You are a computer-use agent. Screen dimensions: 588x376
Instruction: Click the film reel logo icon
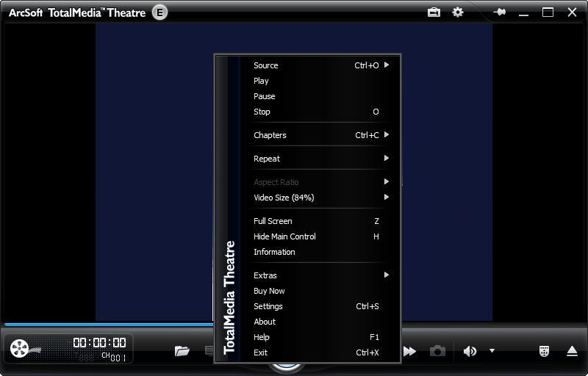[x=20, y=349]
